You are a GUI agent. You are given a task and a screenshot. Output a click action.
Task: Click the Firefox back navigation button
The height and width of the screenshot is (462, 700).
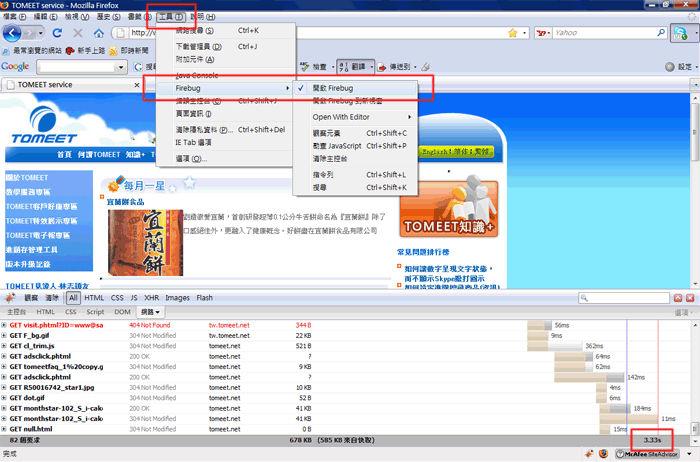pos(14,33)
